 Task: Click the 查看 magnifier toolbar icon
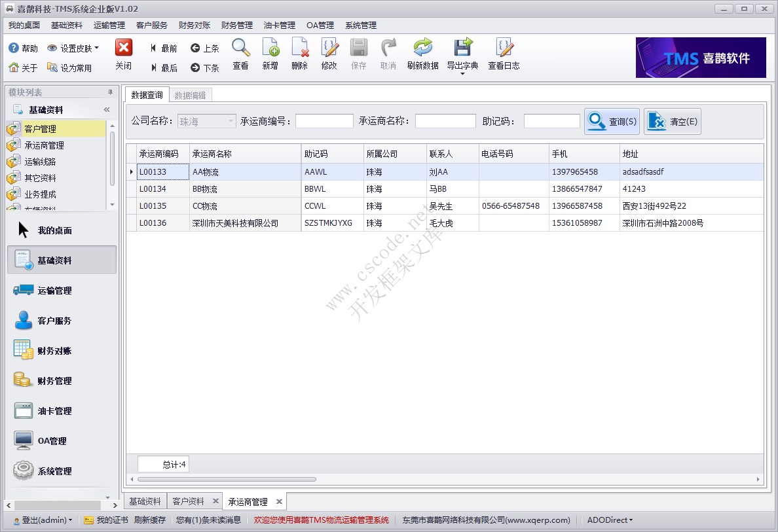tap(240, 48)
